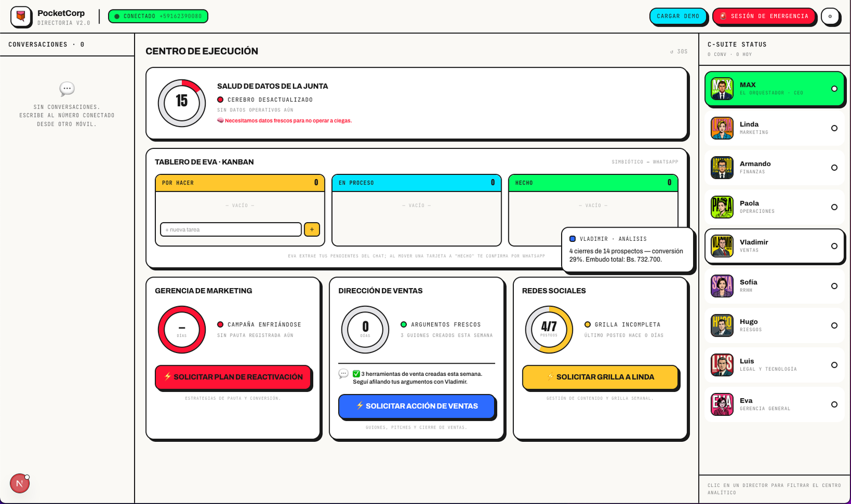The image size is (851, 504).
Task: Click the Vladimir · Análisis tooltip card
Action: click(628, 250)
